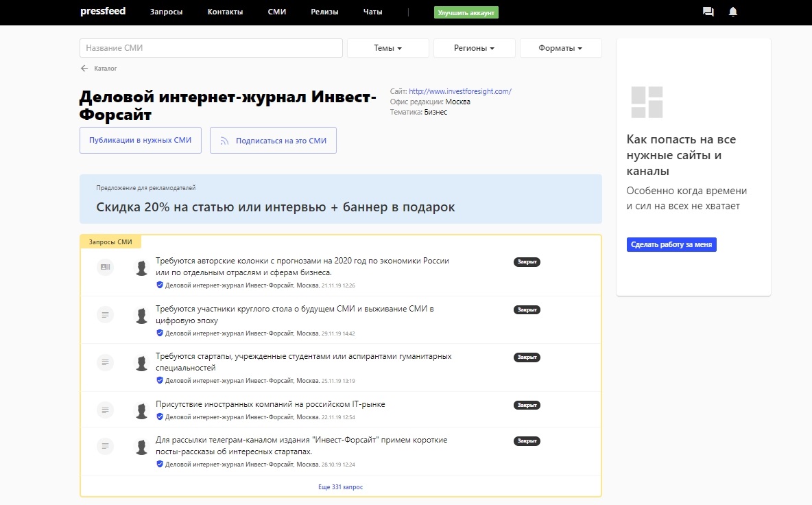Open the investforesight.com site link
Screen dimensions: 812x505
pyautogui.click(x=459, y=91)
